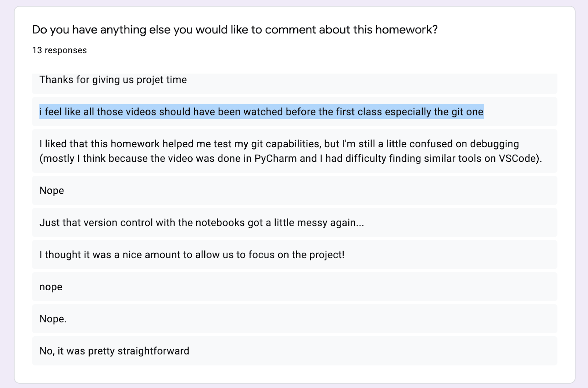Click the '13 responses' count label
Viewport: 588px width, 388px height.
tap(60, 50)
